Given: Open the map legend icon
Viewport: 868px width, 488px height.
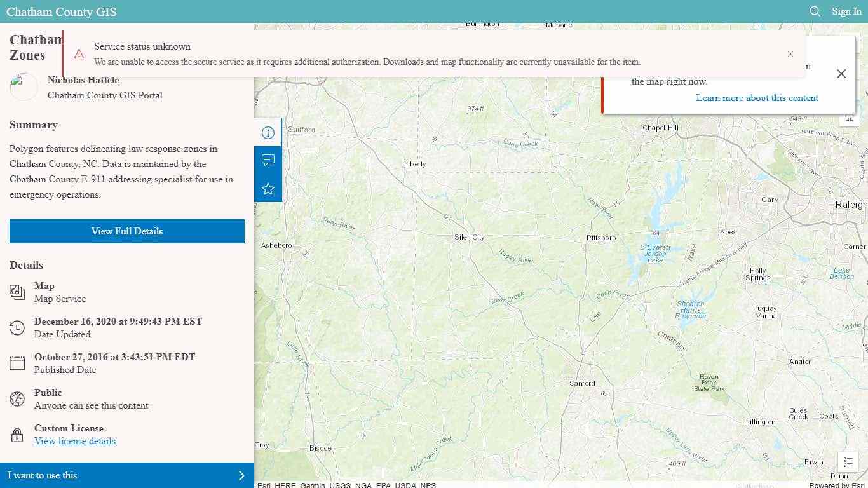Looking at the screenshot, I should click(848, 462).
